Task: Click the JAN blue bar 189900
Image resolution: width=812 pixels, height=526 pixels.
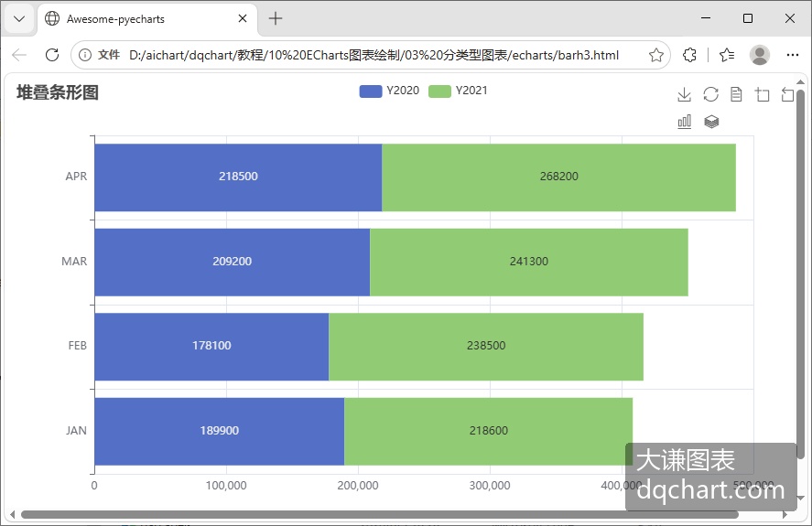Action: [x=219, y=431]
